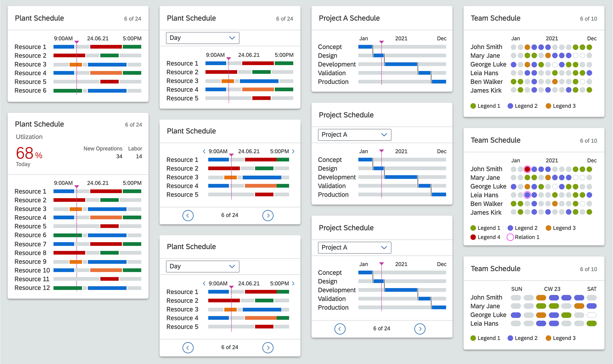Click the forward arrow in the Project Schedule card
This screenshot has height=364, width=613.
pyautogui.click(x=420, y=329)
